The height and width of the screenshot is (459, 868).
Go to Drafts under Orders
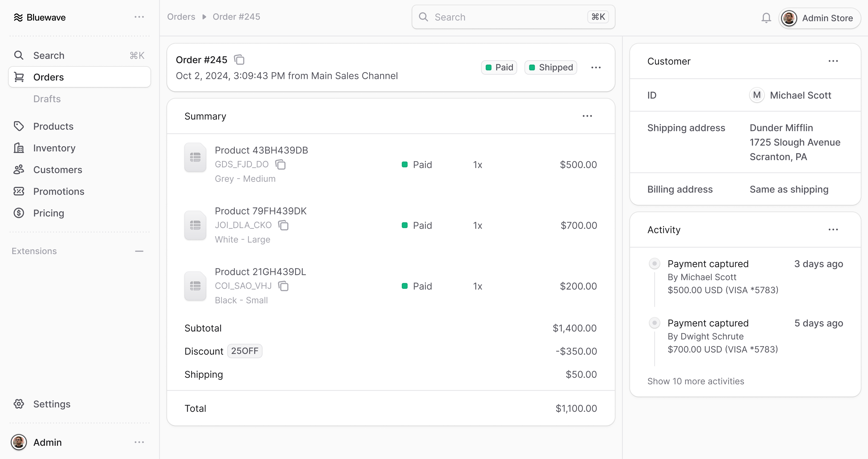47,99
